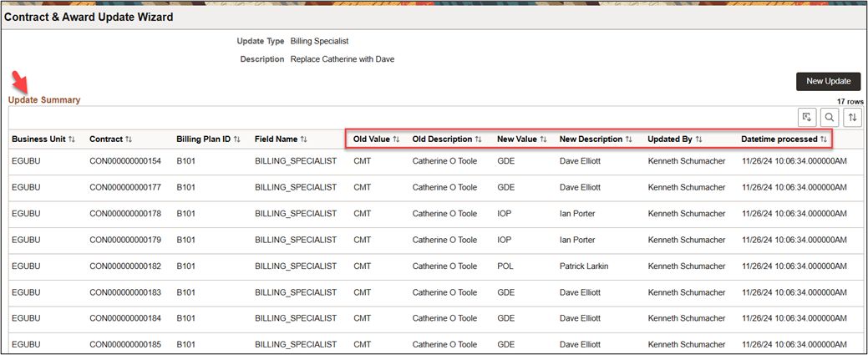Click POL value in CON000000000182 row
Image resolution: width=868 pixels, height=355 pixels.
pyautogui.click(x=505, y=266)
